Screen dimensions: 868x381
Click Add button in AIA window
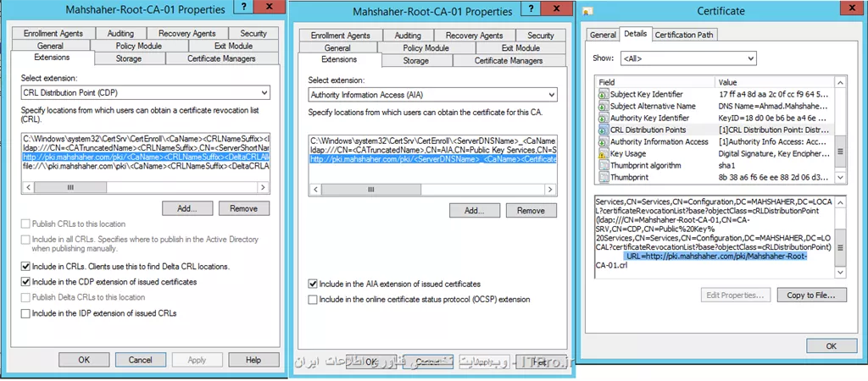(475, 211)
